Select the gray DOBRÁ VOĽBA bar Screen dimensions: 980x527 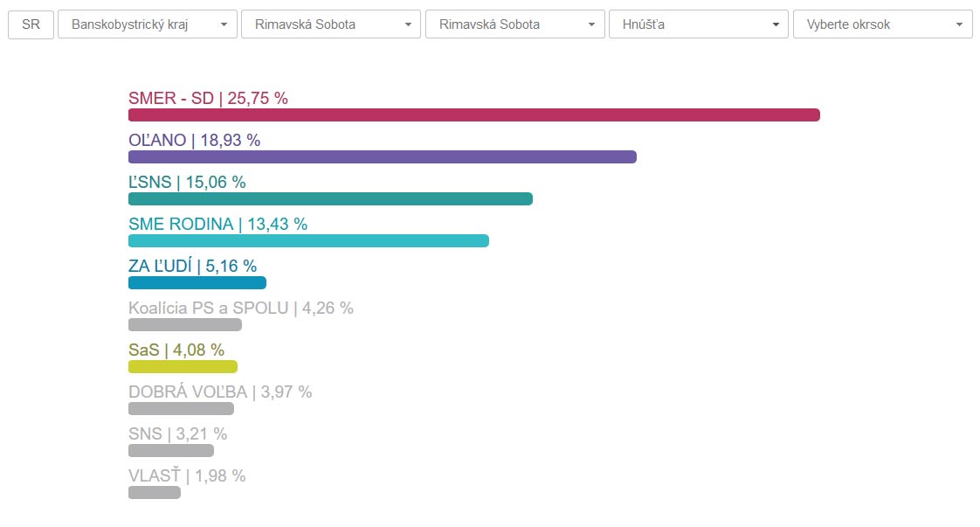(181, 409)
